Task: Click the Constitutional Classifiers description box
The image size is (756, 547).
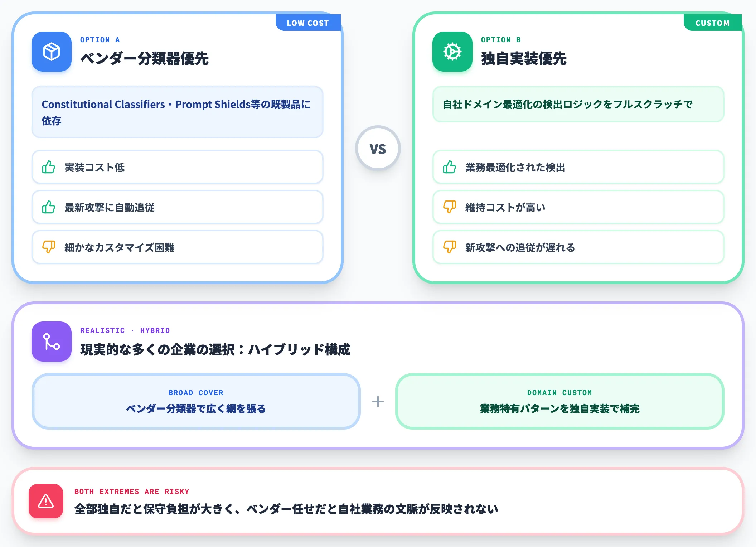Action: coord(178,112)
